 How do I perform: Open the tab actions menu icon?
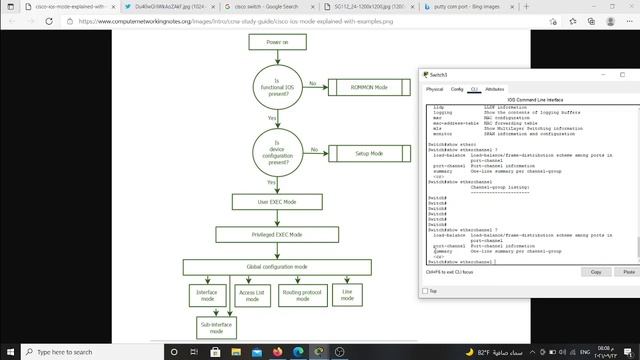[11, 7]
